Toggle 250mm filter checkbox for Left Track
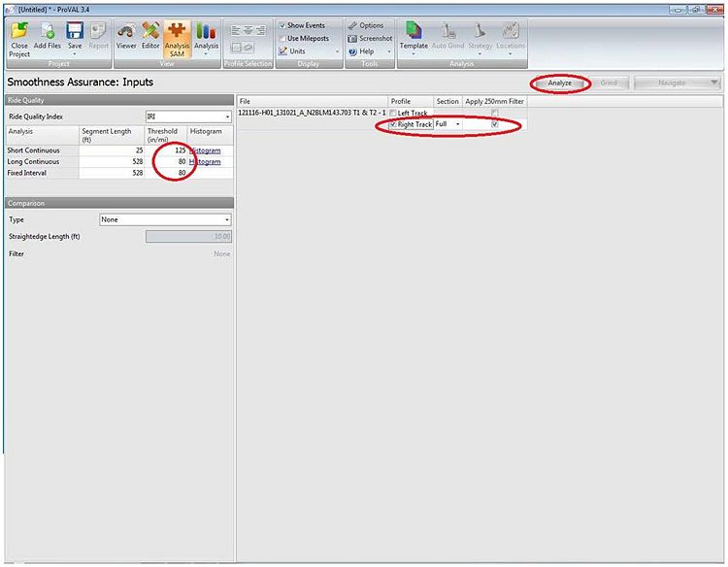Viewport: 728px width, 567px height. pyautogui.click(x=494, y=113)
